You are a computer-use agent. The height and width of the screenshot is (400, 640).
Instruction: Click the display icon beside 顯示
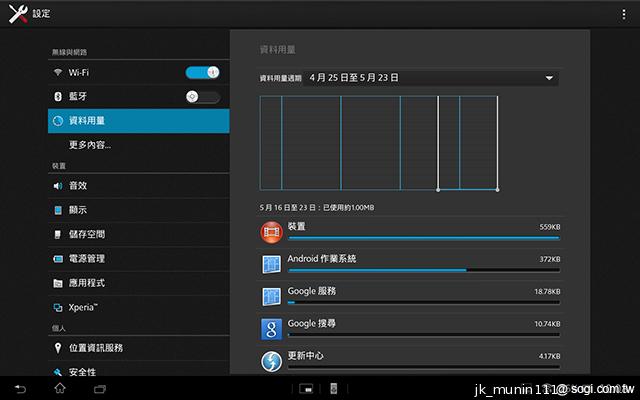pyautogui.click(x=58, y=210)
